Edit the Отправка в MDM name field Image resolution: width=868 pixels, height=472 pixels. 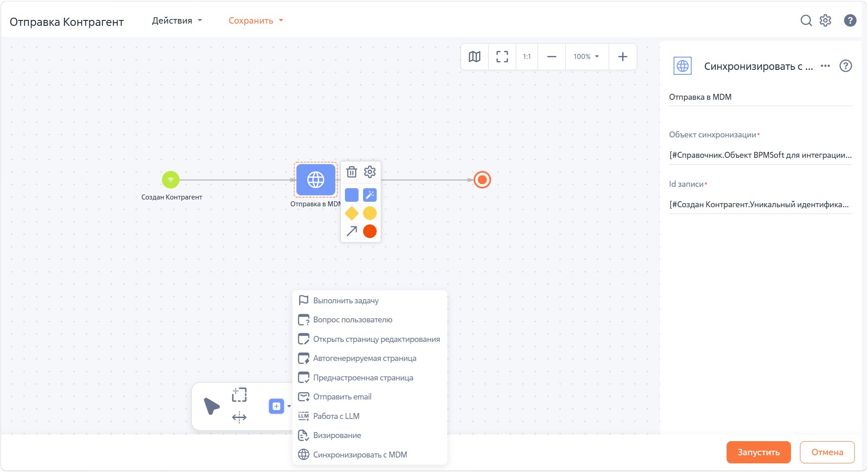[760, 97]
